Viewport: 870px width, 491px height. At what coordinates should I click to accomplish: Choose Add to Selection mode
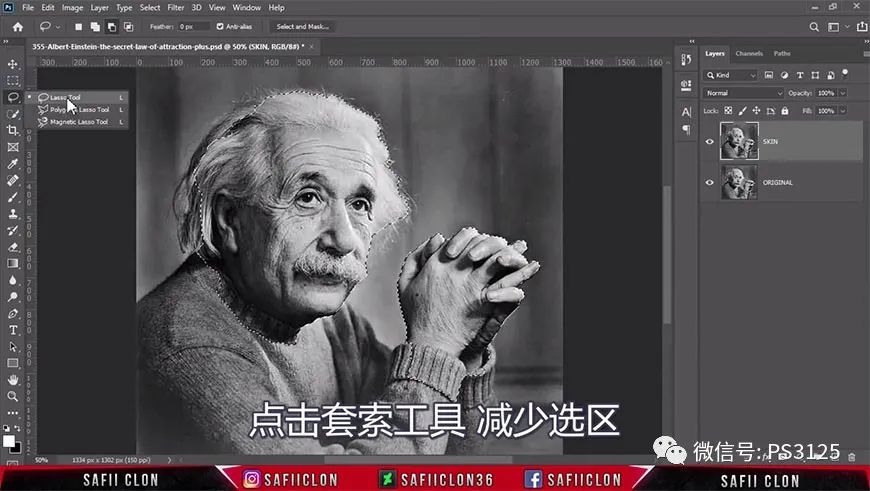coord(95,27)
